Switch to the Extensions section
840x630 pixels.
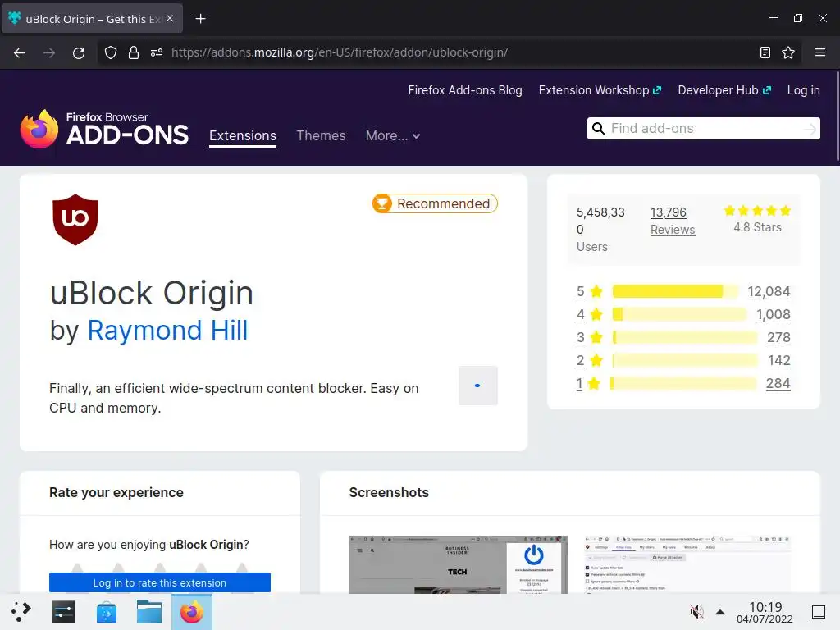point(243,135)
